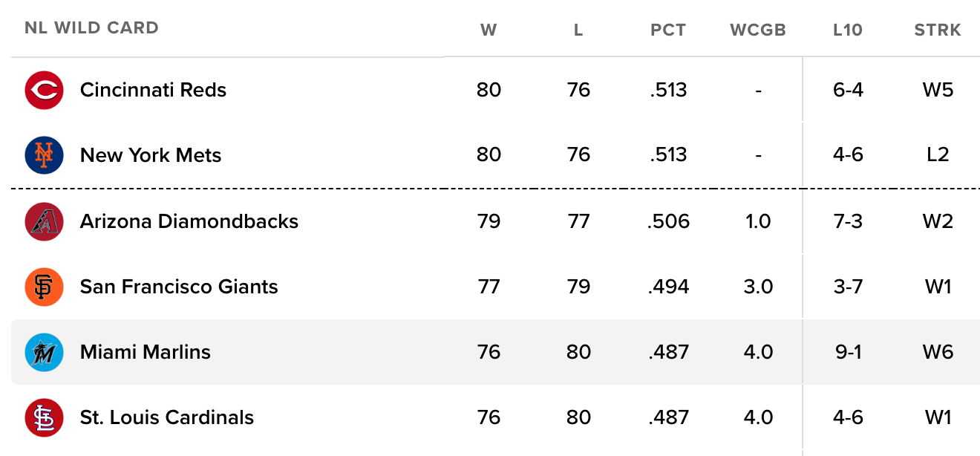Click the Cincinnati Reds logo
The height and width of the screenshot is (456, 980).
pos(44,91)
